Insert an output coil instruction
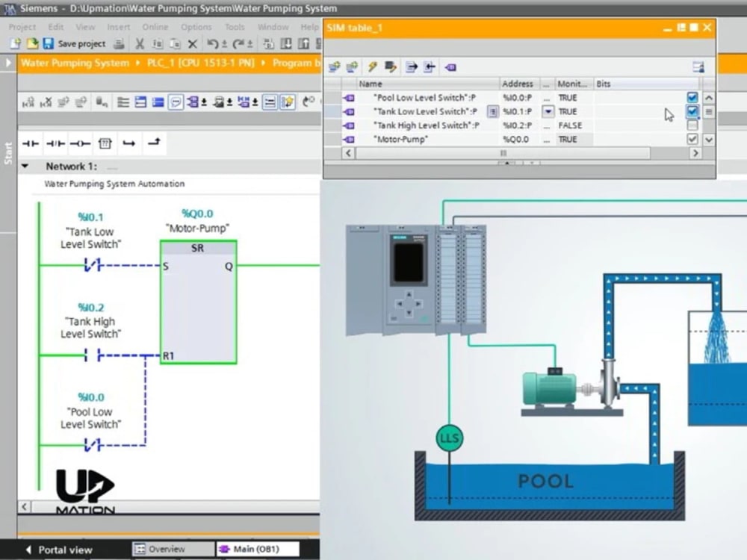 click(x=80, y=143)
